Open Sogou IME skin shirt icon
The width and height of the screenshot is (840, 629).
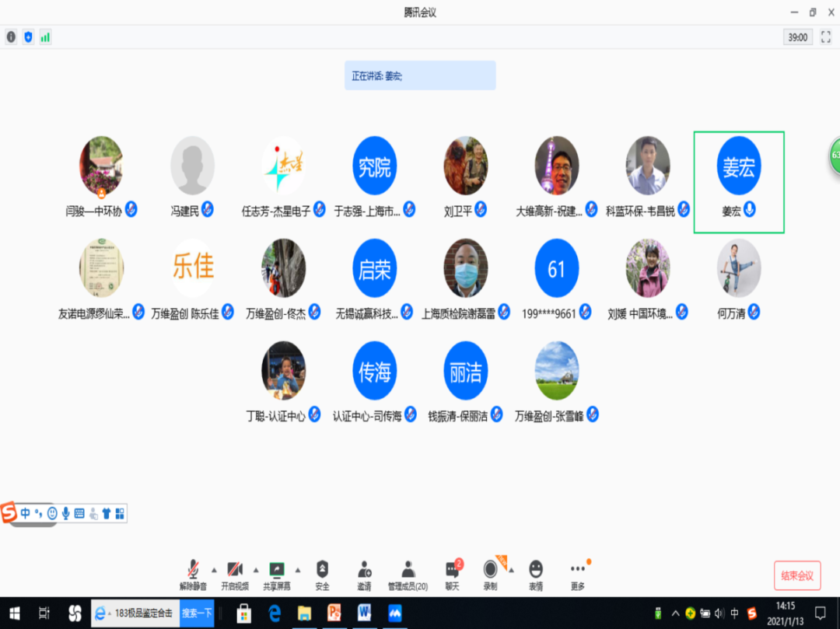(106, 513)
